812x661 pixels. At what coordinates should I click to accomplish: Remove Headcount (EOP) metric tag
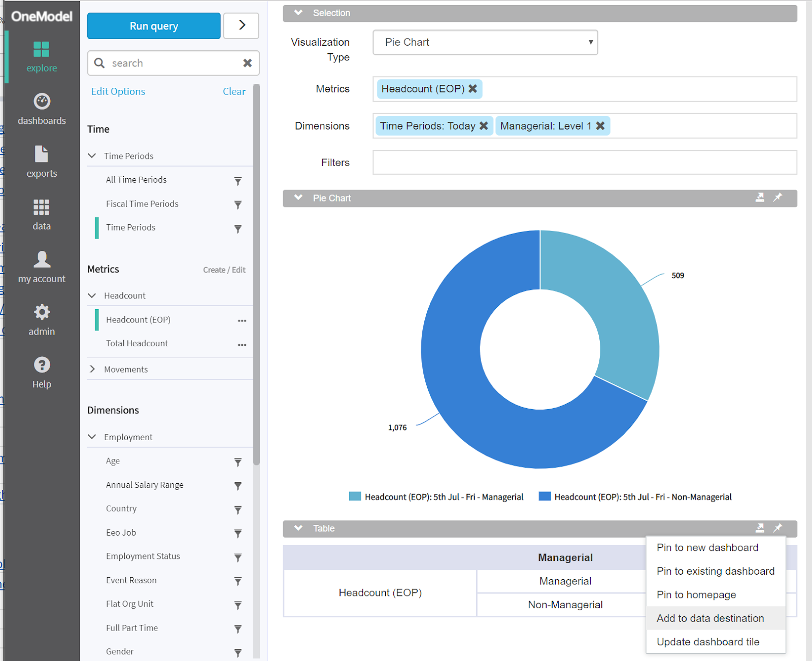point(473,89)
